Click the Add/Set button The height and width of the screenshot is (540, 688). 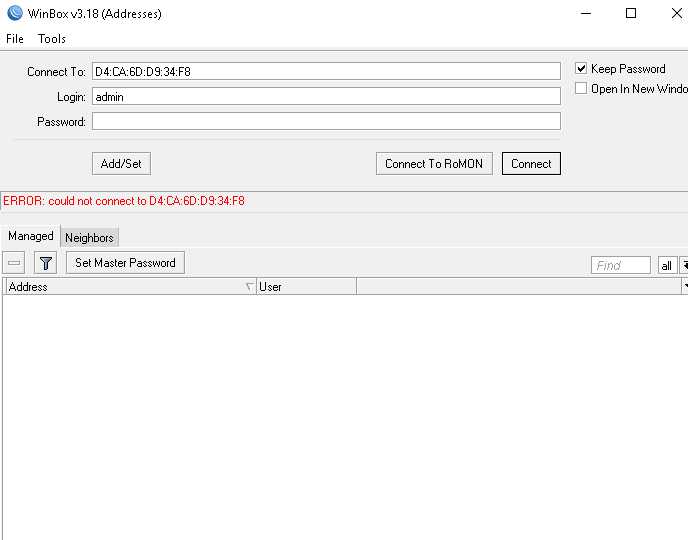[x=122, y=164]
